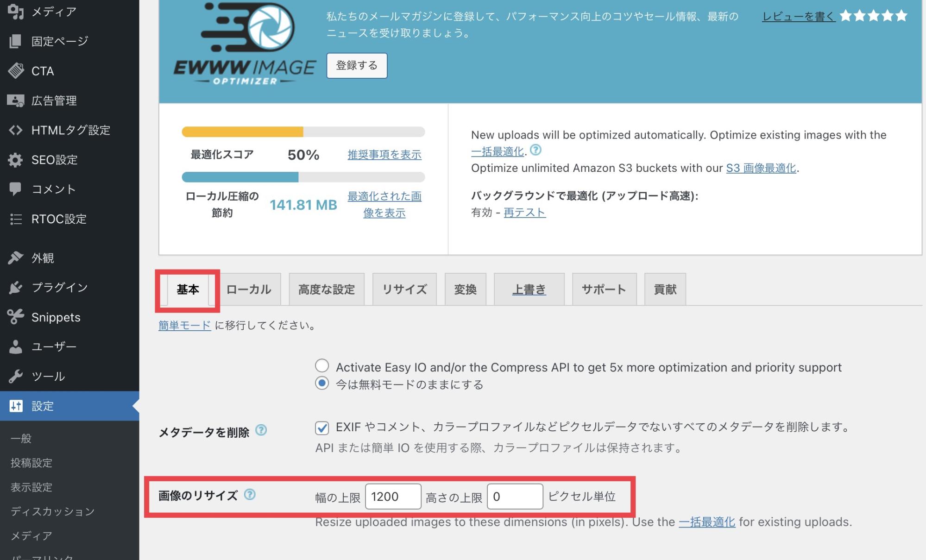Click the 登録する button

click(x=357, y=66)
